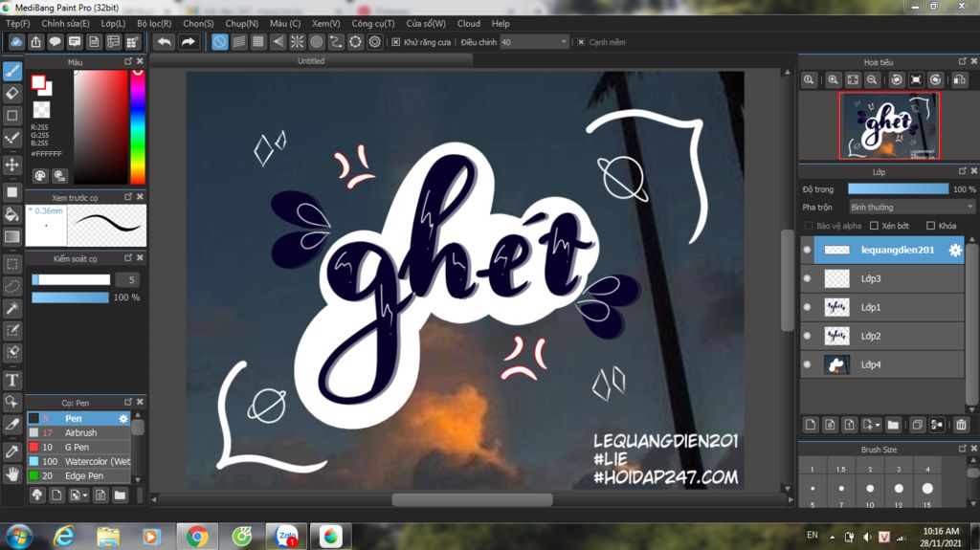The image size is (980, 550).
Task: Zoom in using Navigator magnifier plus
Action: point(834,80)
